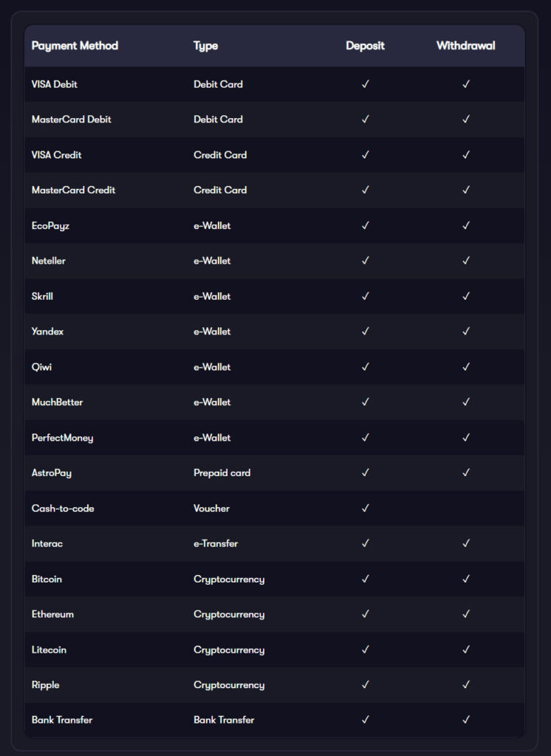Screen dimensions: 551x756
Task: Select the Deposit column header
Action: point(366,46)
